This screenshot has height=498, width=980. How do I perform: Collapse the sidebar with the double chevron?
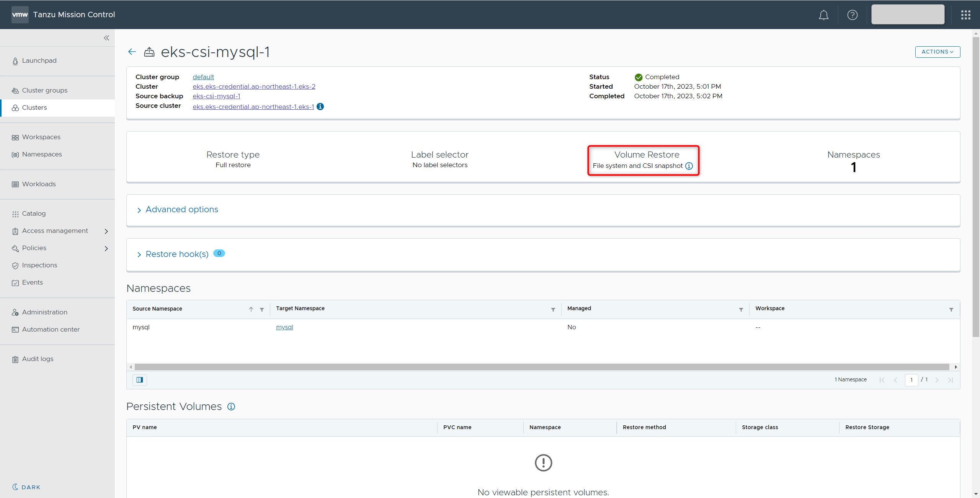point(106,38)
